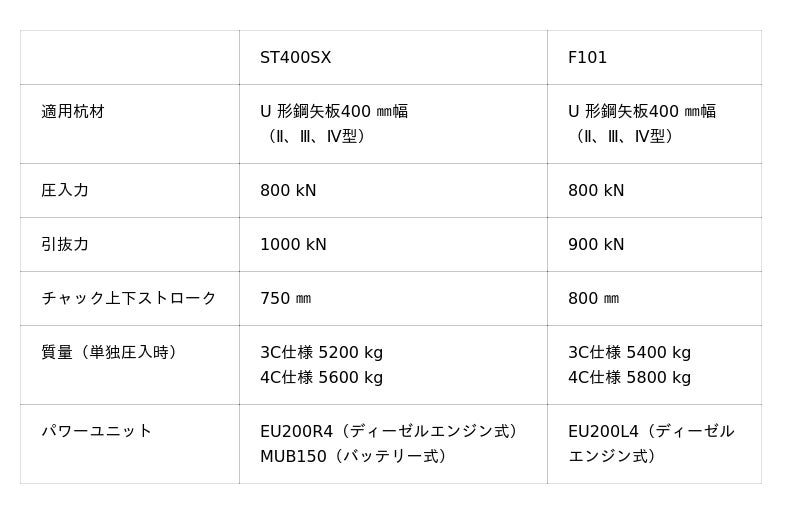Viewport: 800px width, 514px height.
Task: Click the 質量（単独圧入時）row label
Action: (x=109, y=352)
